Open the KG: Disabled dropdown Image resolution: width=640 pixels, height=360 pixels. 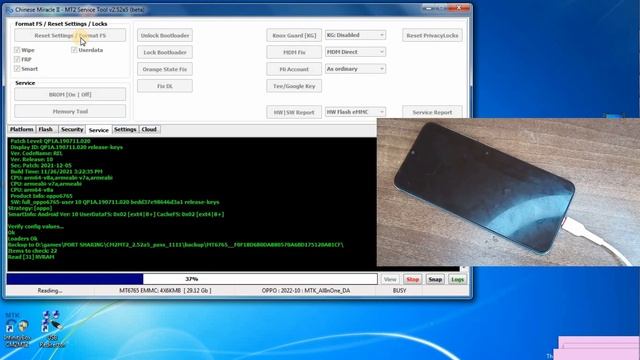click(355, 35)
